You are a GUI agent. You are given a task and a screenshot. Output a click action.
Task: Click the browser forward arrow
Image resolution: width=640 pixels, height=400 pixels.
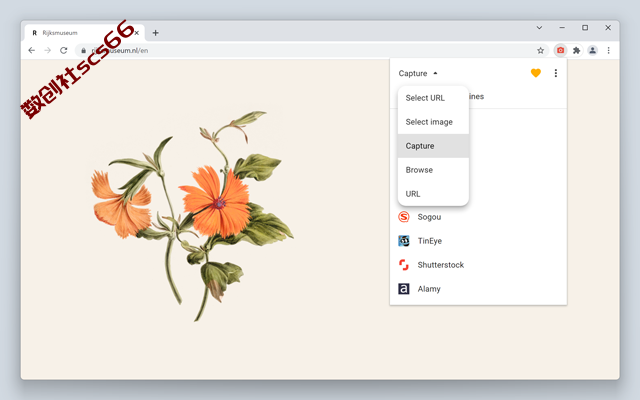47,50
